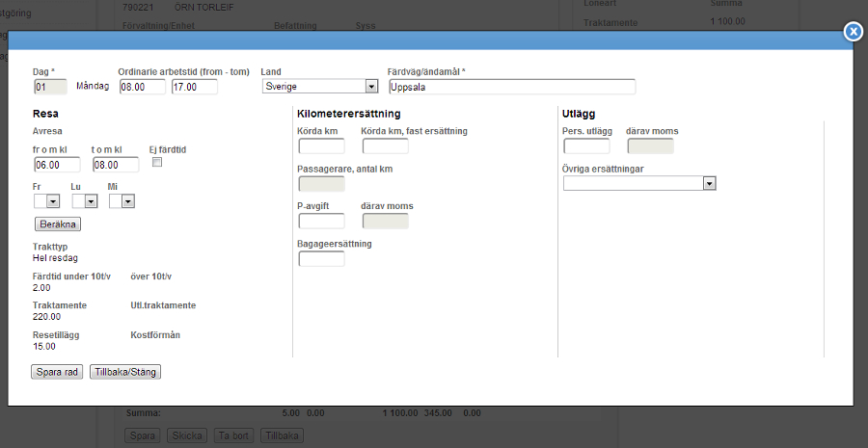Click the P-avgift input field
Viewport: 868px width, 448px height.
[x=321, y=221]
